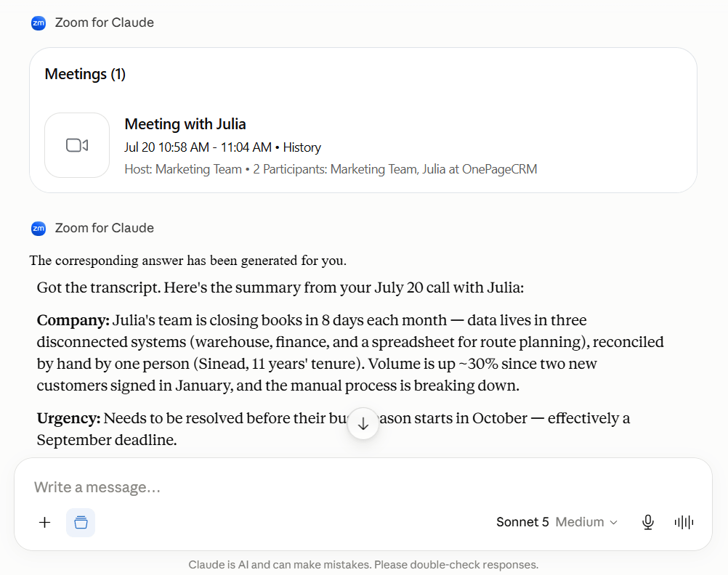The width and height of the screenshot is (728, 575).
Task: Click the Host: Marketing Team participants line
Action: click(331, 169)
